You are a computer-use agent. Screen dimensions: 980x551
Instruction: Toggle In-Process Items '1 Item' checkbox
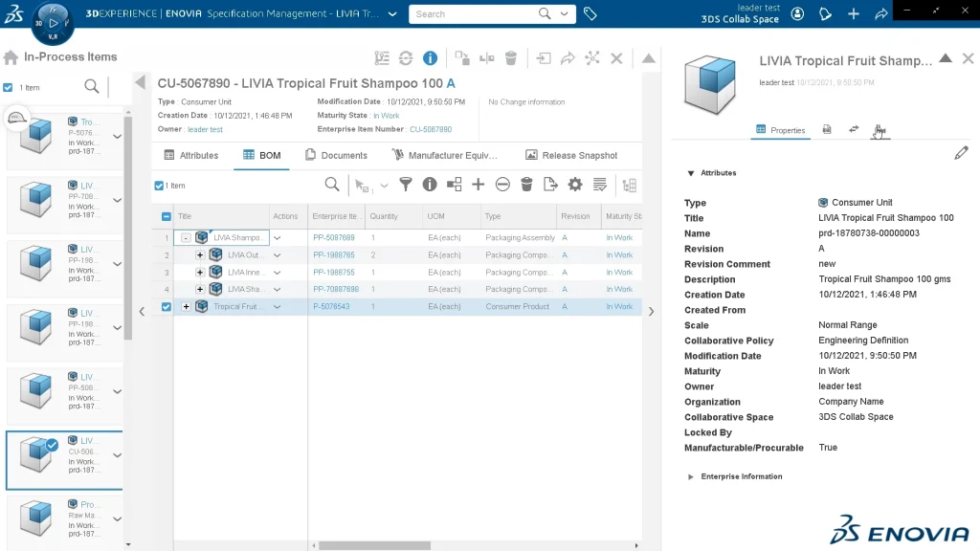click(9, 87)
